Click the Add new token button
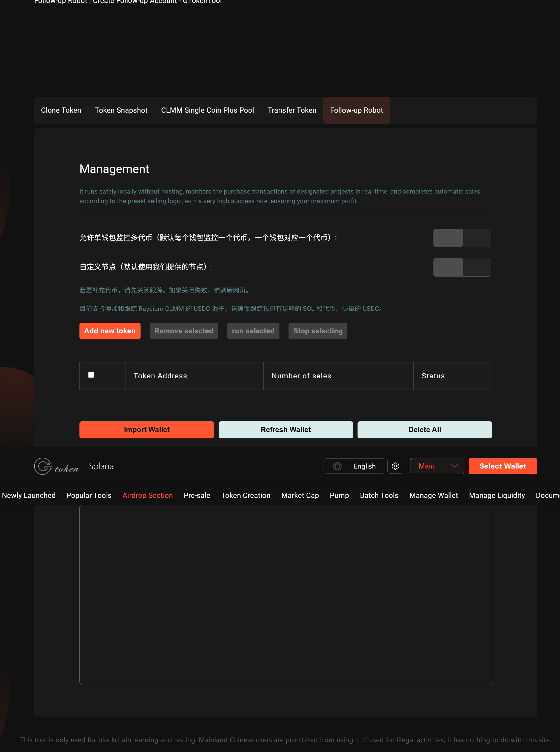This screenshot has width=560, height=752. pos(110,331)
